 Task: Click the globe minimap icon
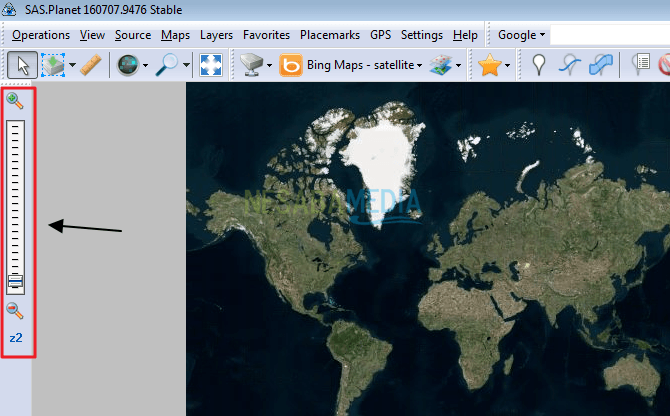[128, 65]
